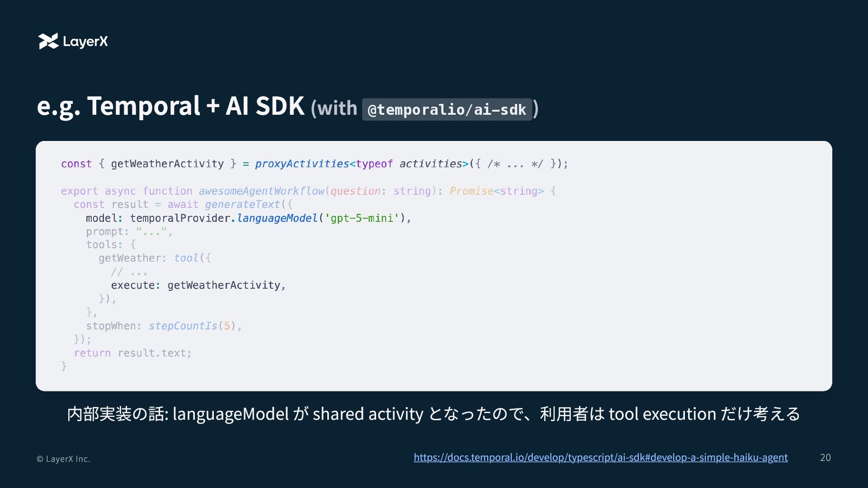Click the Japanese caption under code block
868x488 pixels.
433,413
